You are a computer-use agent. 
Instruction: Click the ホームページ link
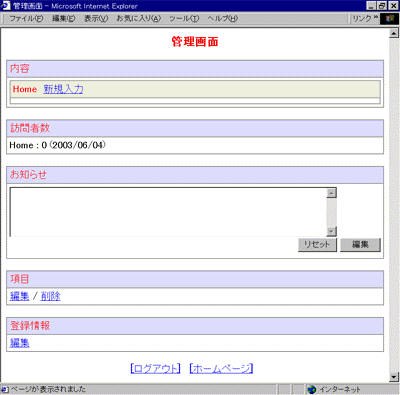221,368
